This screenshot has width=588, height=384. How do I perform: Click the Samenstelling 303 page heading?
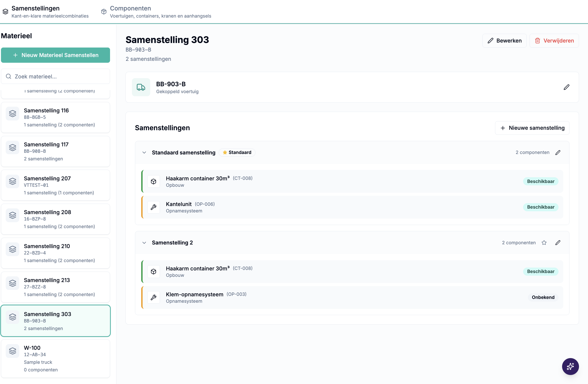(167, 40)
